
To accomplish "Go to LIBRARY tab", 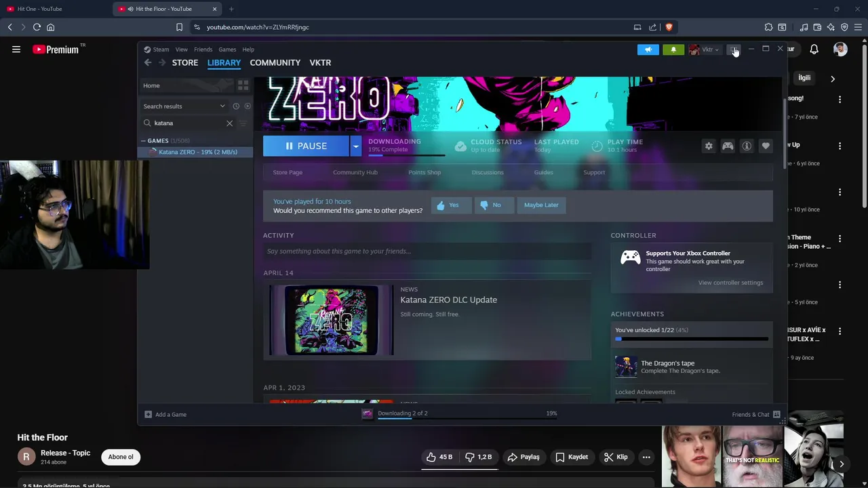I will click(224, 62).
